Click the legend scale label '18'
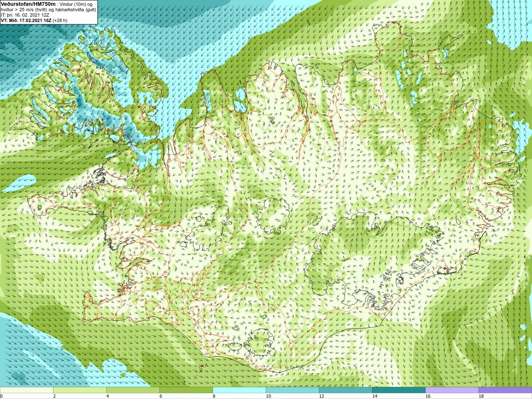The height and width of the screenshot is (399, 532). point(481,396)
